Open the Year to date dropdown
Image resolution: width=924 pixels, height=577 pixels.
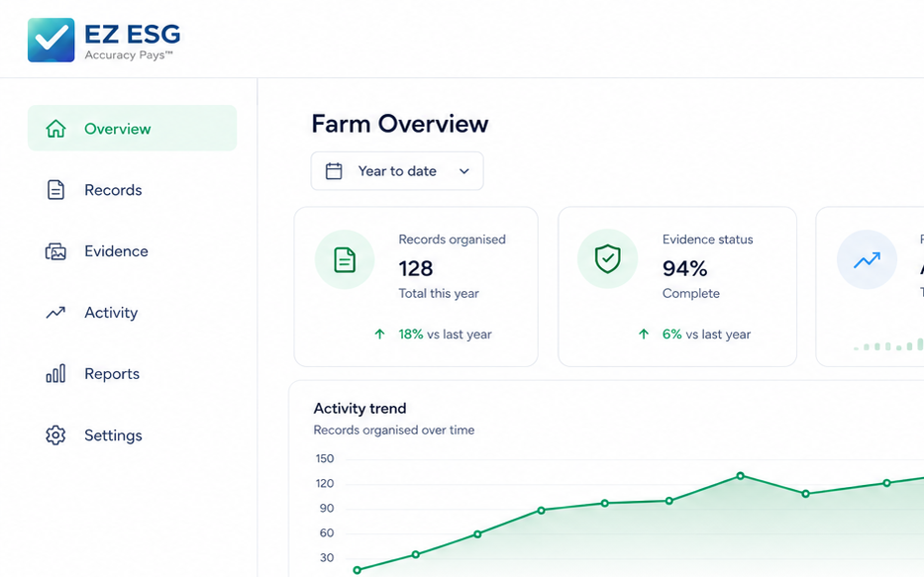click(397, 171)
